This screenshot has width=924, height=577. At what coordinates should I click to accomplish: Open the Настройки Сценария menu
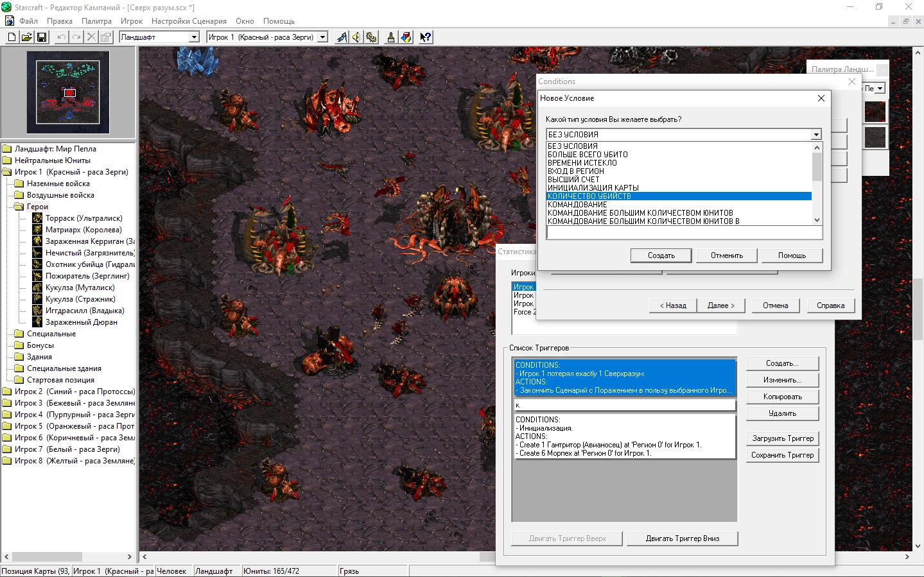(189, 21)
